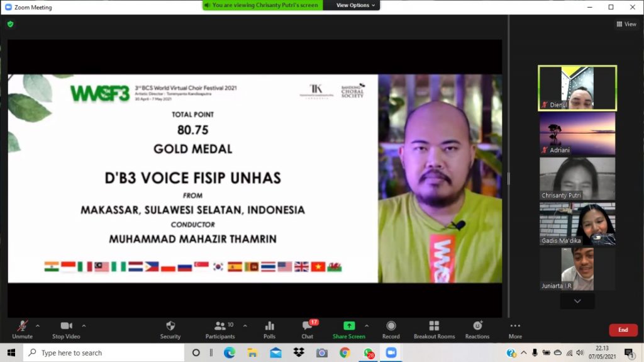Show hidden tray icons chevron
This screenshot has width=644, height=362.
pyautogui.click(x=524, y=353)
